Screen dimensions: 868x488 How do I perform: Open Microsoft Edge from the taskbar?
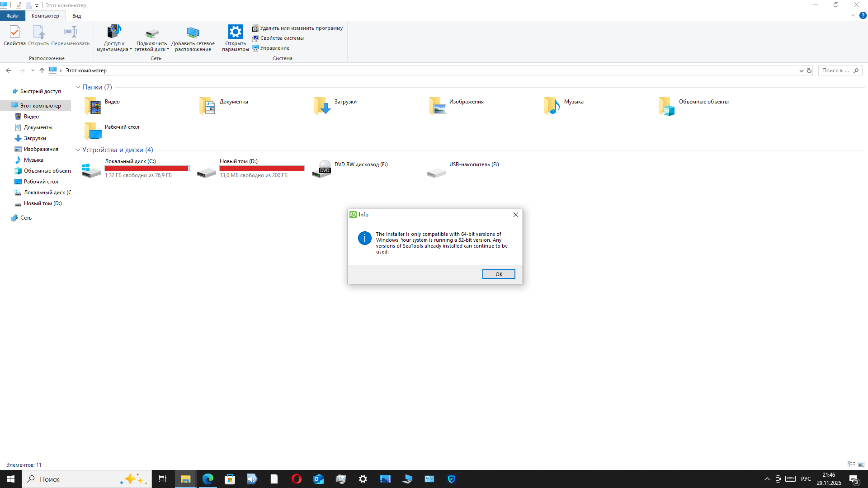pyautogui.click(x=208, y=479)
